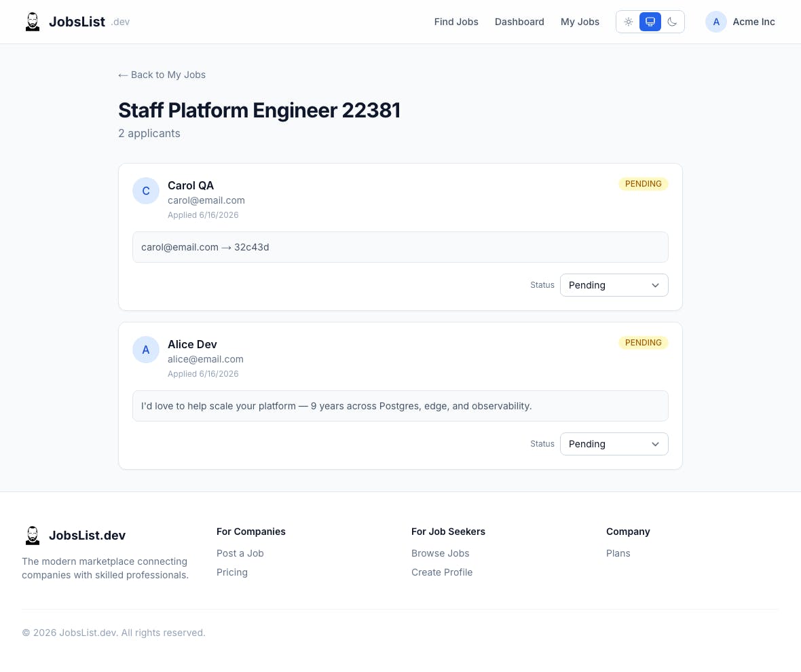801x672 pixels.
Task: Click the 'Company' footer heading
Action: click(628, 531)
